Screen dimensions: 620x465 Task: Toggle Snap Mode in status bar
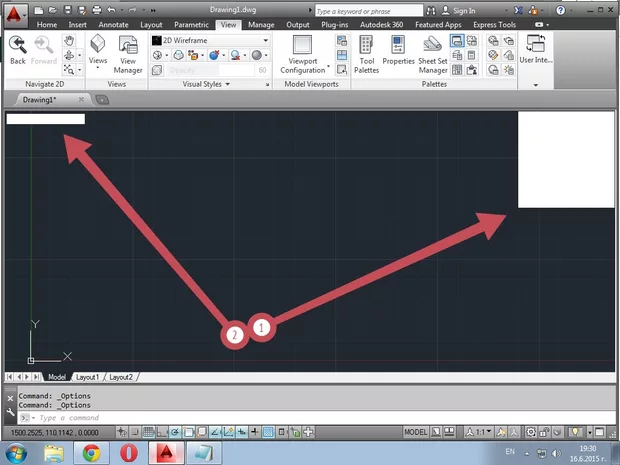(135, 432)
